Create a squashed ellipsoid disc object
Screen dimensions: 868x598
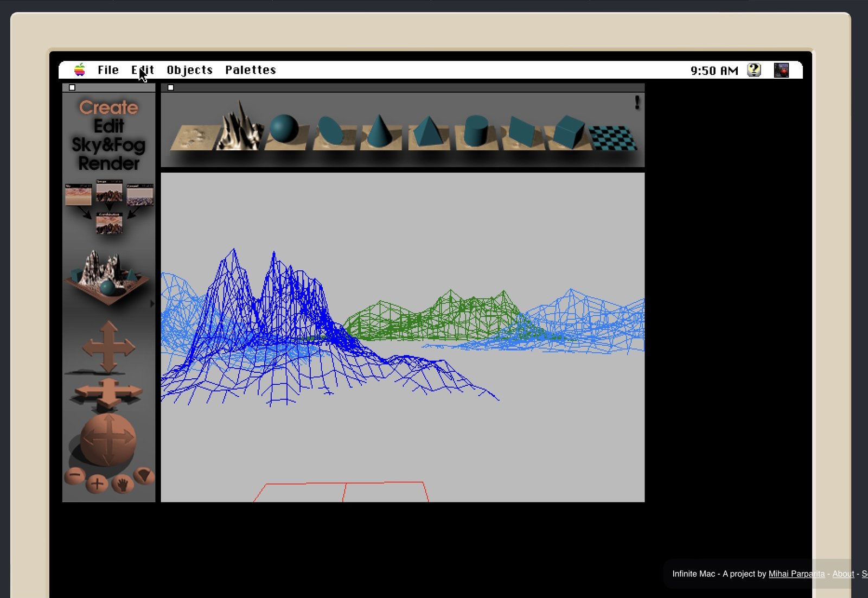(x=331, y=131)
